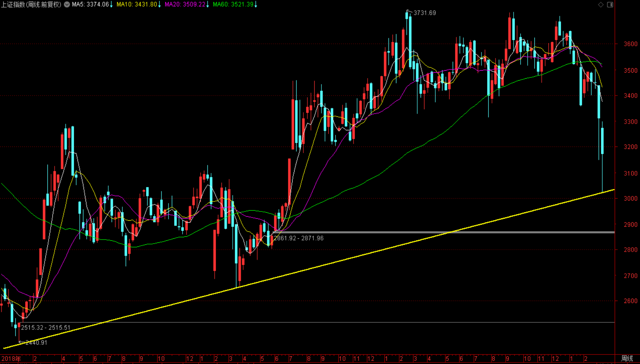This screenshot has width=640, height=364.
Task: Click the 3500 price axis label
Action: [630, 71]
